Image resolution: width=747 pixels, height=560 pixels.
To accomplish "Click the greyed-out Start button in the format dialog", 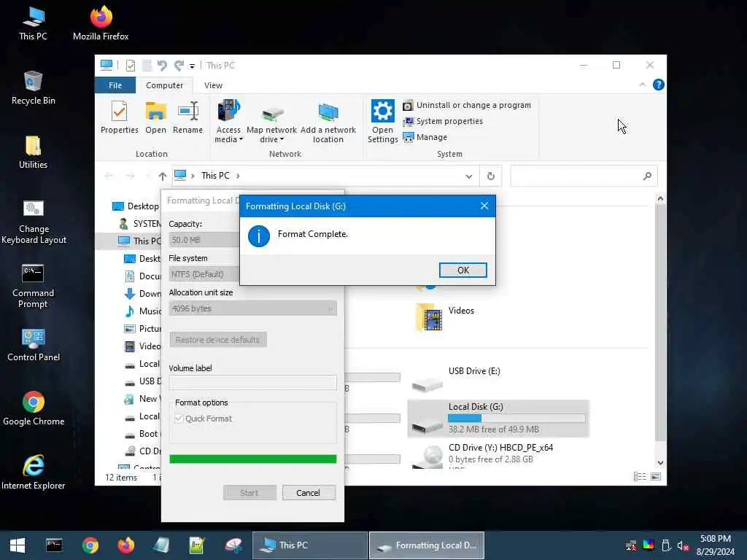I will 249,492.
